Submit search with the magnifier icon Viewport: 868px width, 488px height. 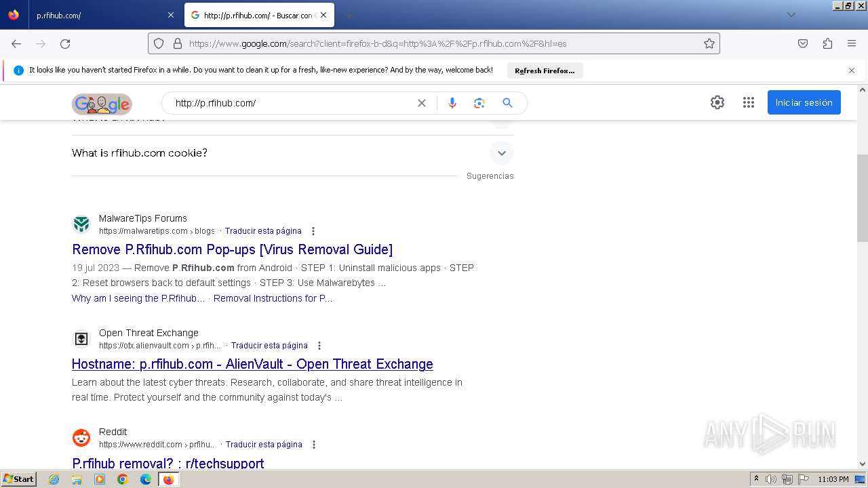pyautogui.click(x=507, y=103)
